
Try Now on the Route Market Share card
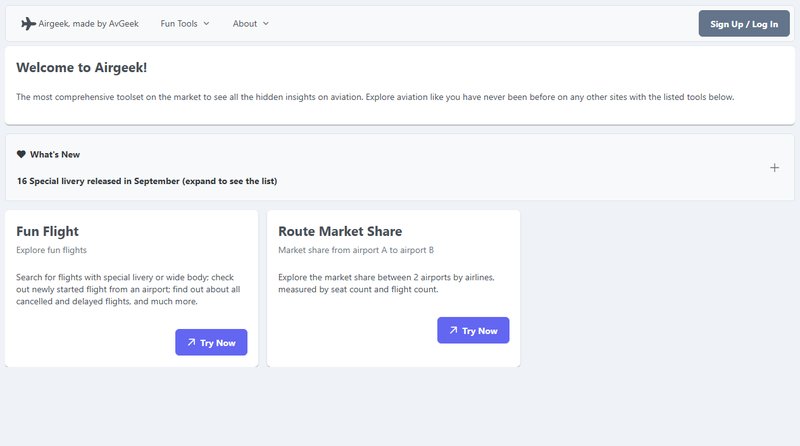coord(473,330)
